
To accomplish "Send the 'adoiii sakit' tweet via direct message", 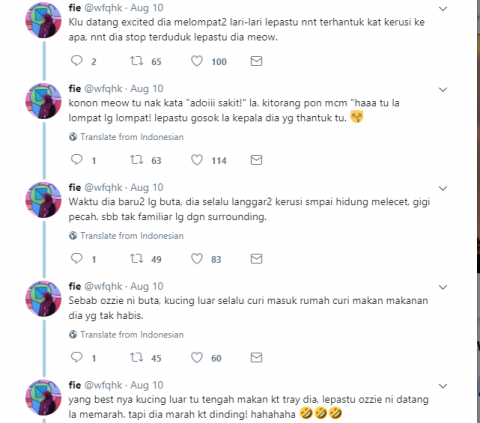I will tap(256, 160).
